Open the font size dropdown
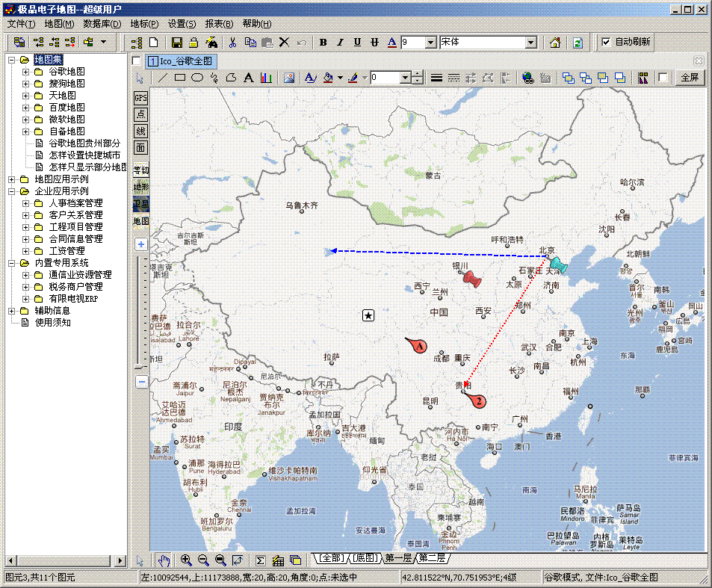Image resolution: width=712 pixels, height=588 pixels. (431, 43)
